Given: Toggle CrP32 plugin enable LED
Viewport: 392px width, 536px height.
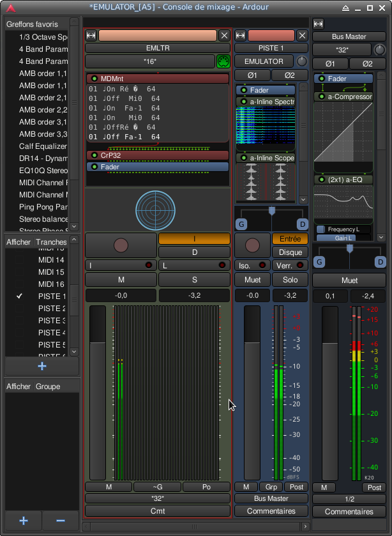Looking at the screenshot, I should (94, 155).
